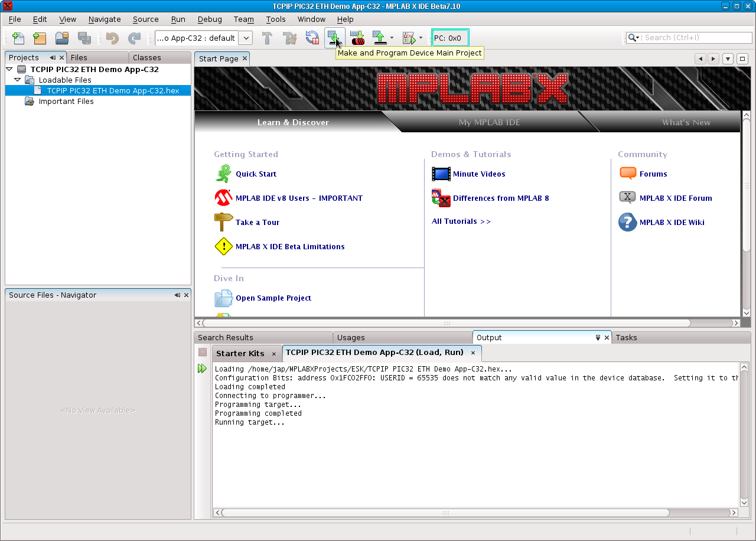Select TCPIP PIC32 ETH Demo App-C32.hex file

tap(113, 90)
